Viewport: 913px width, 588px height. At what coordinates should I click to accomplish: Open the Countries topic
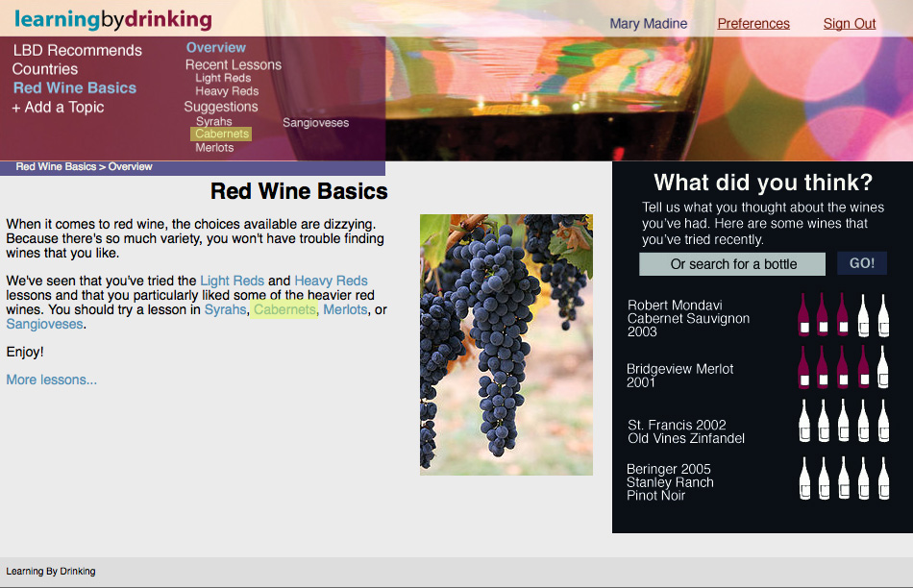(x=45, y=69)
